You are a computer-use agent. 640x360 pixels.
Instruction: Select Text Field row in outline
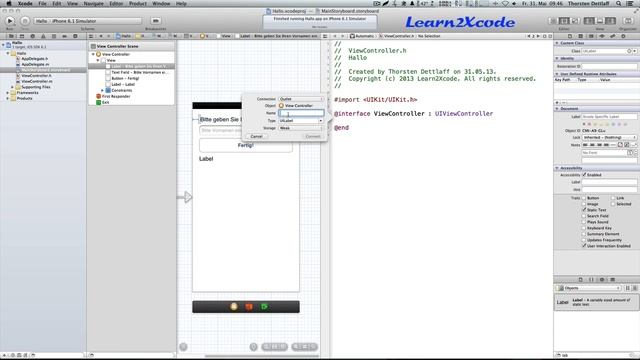pos(140,72)
